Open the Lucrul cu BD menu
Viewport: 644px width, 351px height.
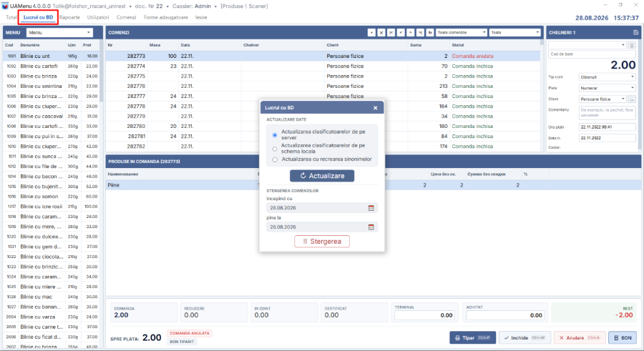pyautogui.click(x=38, y=17)
